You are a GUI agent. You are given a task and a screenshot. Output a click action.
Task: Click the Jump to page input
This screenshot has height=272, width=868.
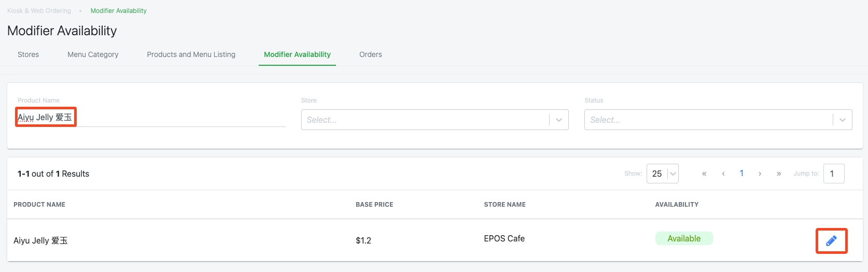click(x=834, y=174)
